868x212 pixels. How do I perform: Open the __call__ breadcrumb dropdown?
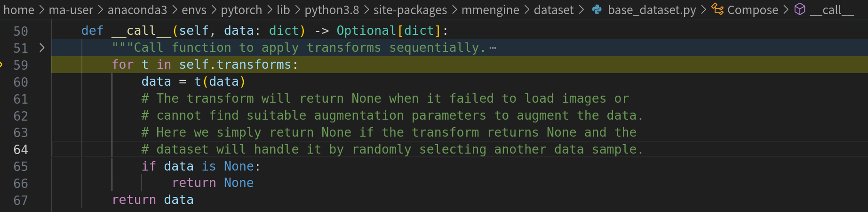tap(831, 10)
